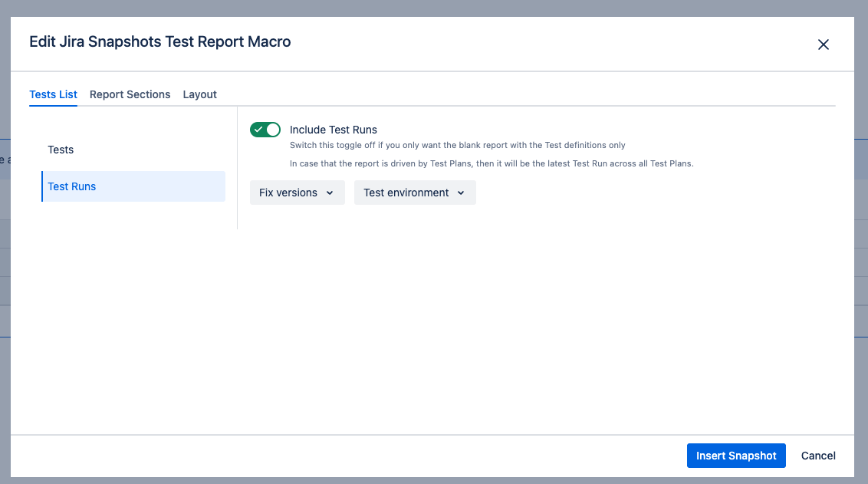Click the Edit Jira Snapshots Test Report Macro title
The height and width of the screenshot is (484, 868).
pos(160,41)
